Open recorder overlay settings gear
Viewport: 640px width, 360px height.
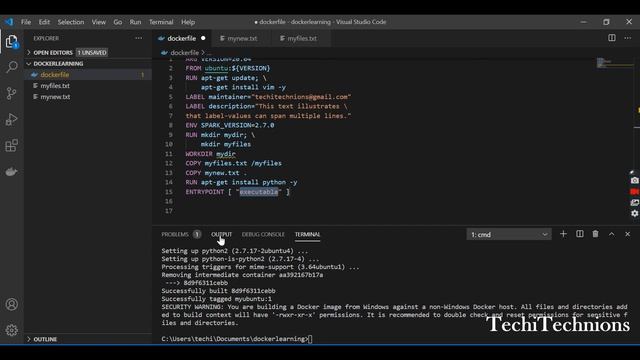pyautogui.click(x=634, y=213)
